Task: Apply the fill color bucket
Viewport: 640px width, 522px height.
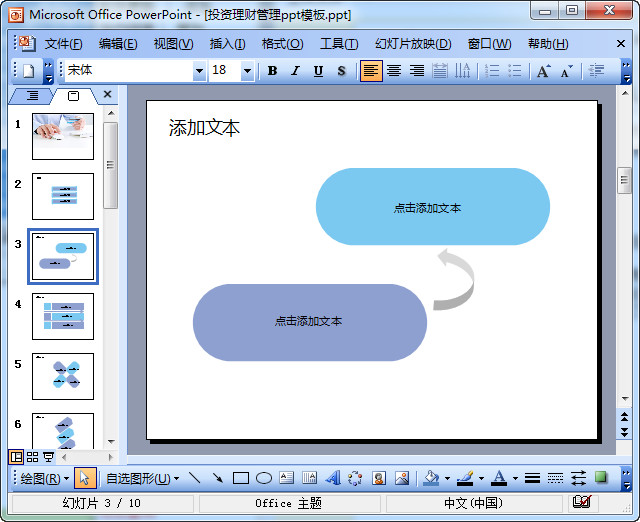Action: (x=431, y=478)
